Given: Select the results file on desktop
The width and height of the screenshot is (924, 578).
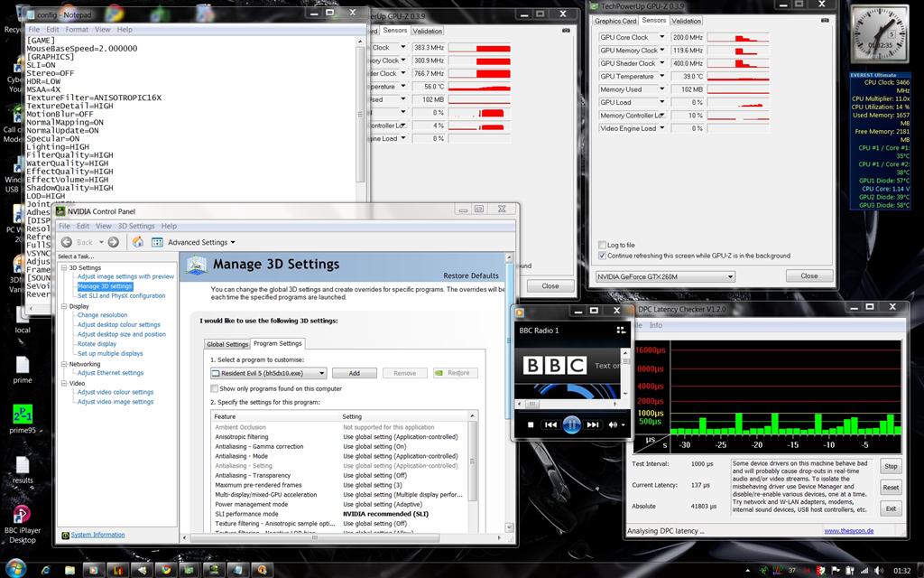Looking at the screenshot, I should pyautogui.click(x=23, y=470).
